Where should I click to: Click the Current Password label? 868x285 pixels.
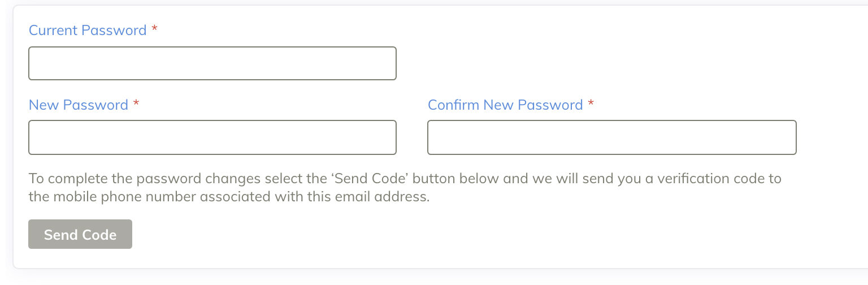[88, 31]
